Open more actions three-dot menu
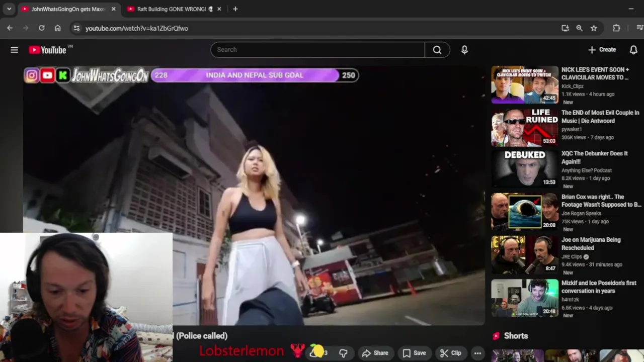 pos(477,353)
